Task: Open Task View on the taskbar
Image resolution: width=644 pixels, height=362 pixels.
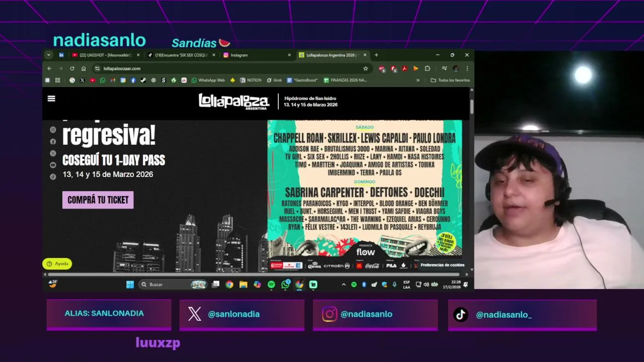Action: point(216,285)
